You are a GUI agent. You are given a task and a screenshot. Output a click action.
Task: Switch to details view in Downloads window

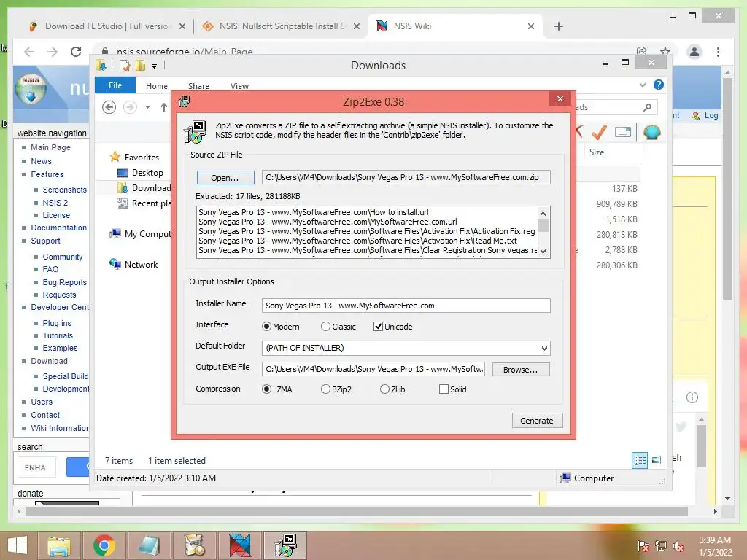point(640,460)
